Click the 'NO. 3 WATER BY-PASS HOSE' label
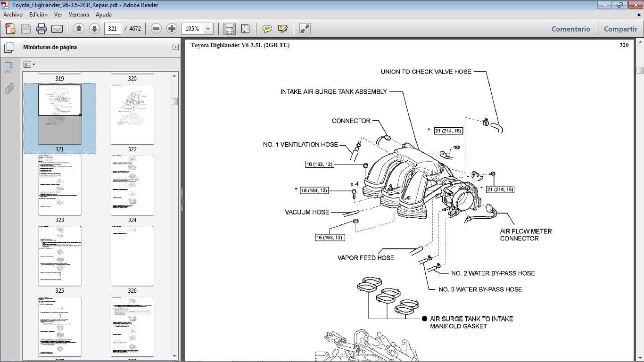644x362 pixels. (x=480, y=289)
